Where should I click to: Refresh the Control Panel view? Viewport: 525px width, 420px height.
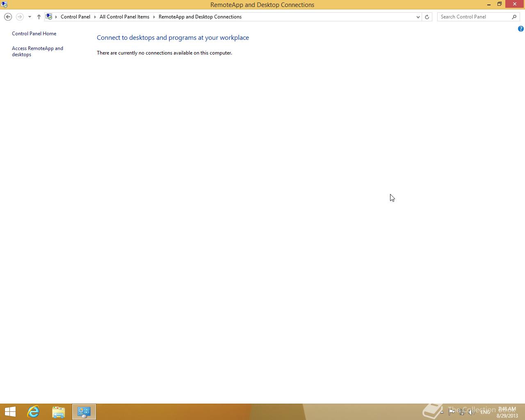tap(427, 17)
